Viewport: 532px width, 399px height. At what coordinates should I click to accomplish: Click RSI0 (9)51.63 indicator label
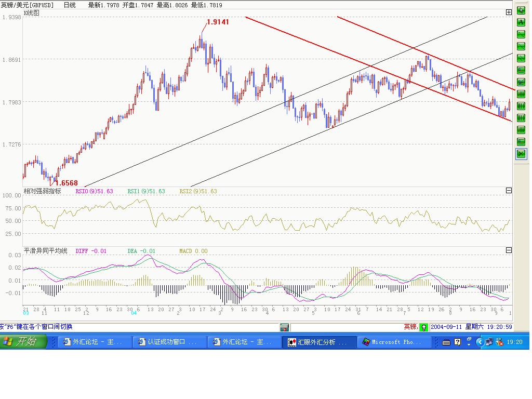pos(94,191)
